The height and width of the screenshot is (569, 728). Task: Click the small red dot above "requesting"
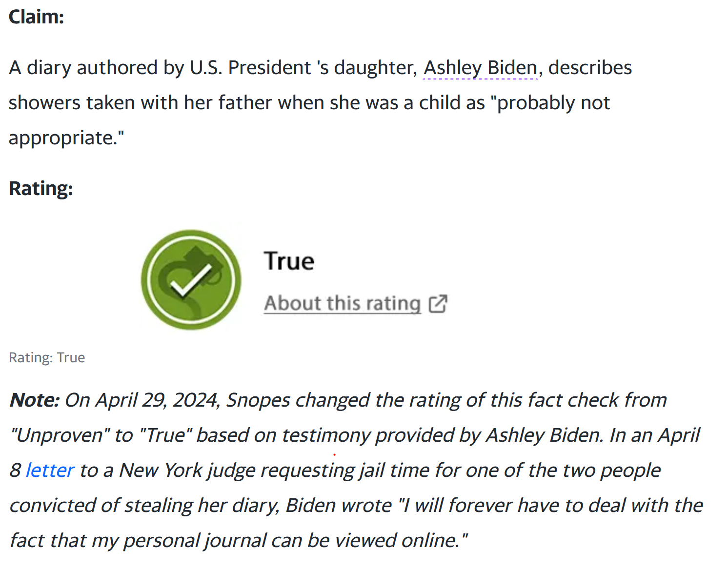click(x=334, y=454)
